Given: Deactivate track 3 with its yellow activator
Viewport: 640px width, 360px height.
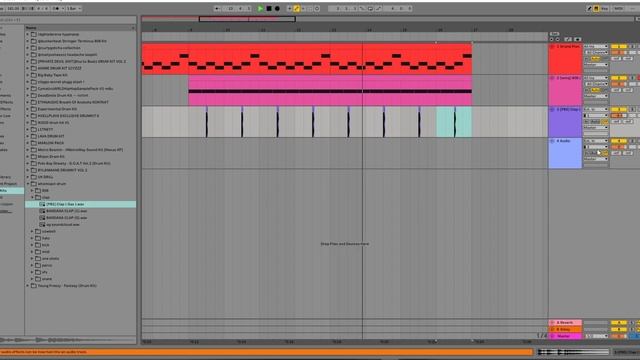Looking at the screenshot, I should pyautogui.click(x=618, y=110).
